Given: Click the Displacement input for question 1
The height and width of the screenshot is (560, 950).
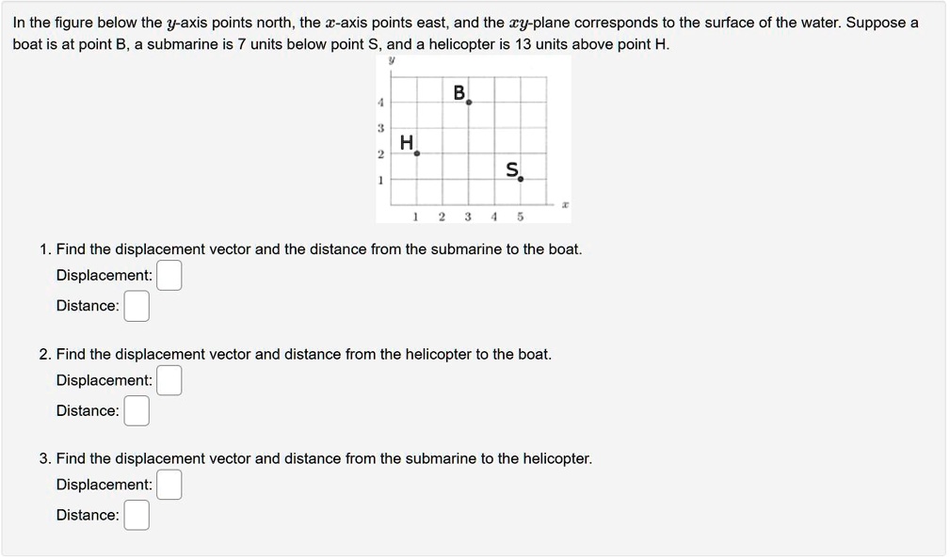Looking at the screenshot, I should 169,275.
